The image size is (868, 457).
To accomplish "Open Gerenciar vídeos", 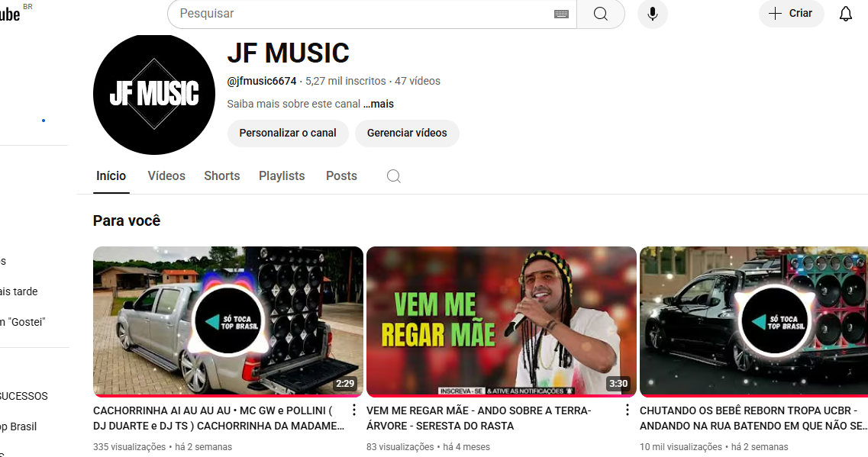I will (407, 134).
